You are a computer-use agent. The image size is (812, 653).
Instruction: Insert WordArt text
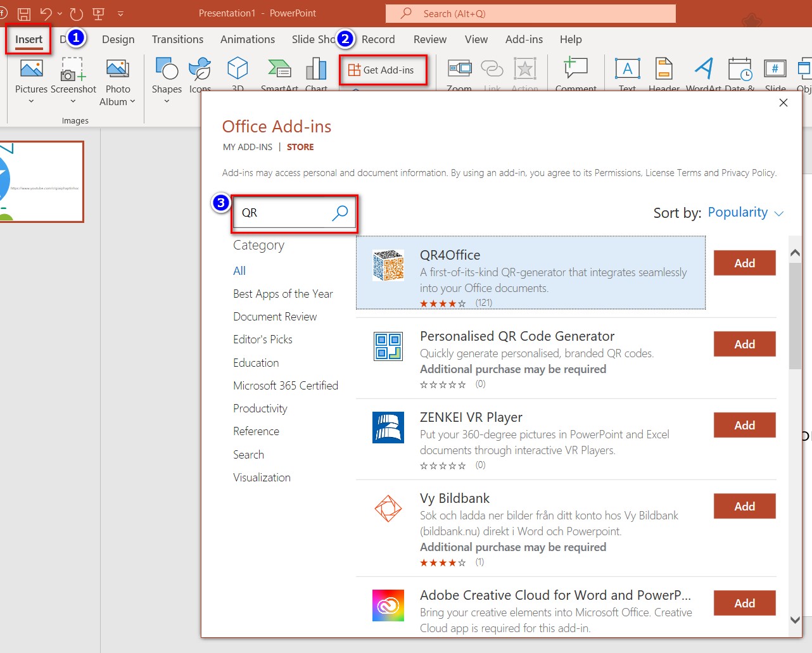point(703,69)
